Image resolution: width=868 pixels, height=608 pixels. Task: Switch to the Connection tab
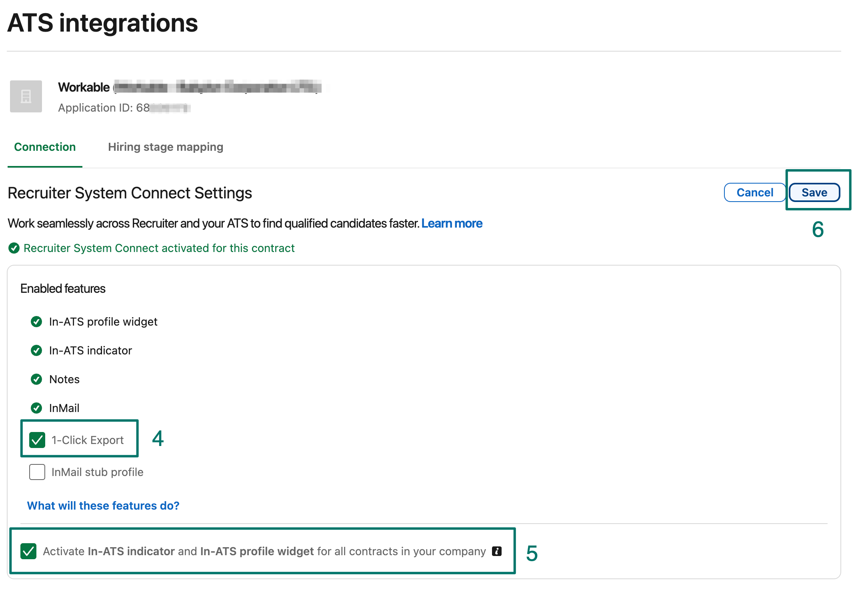pos(45,147)
